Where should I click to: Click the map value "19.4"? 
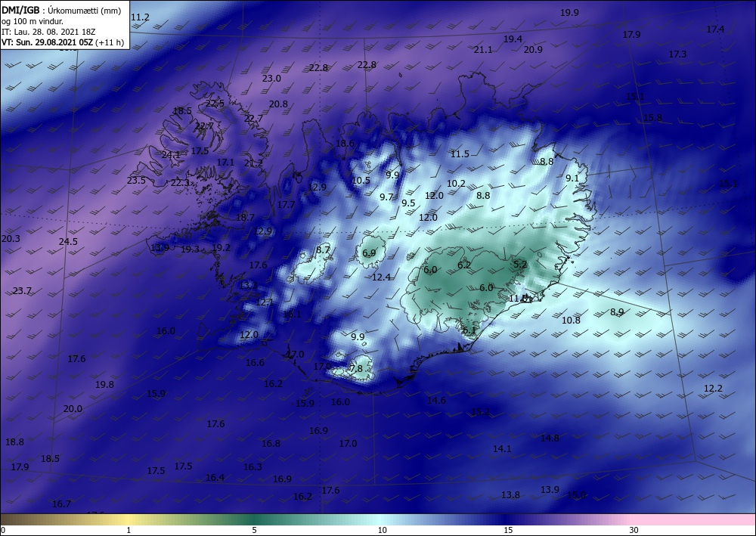(x=513, y=39)
